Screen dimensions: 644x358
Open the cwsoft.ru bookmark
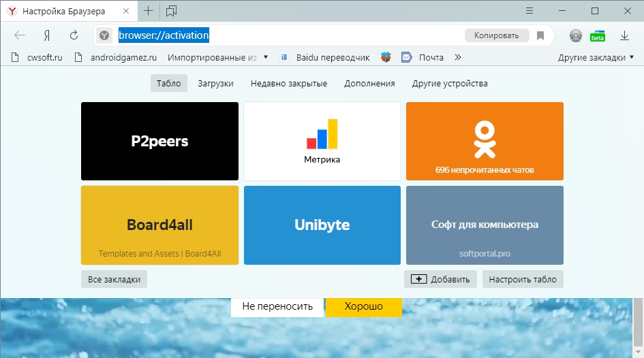[x=37, y=57]
